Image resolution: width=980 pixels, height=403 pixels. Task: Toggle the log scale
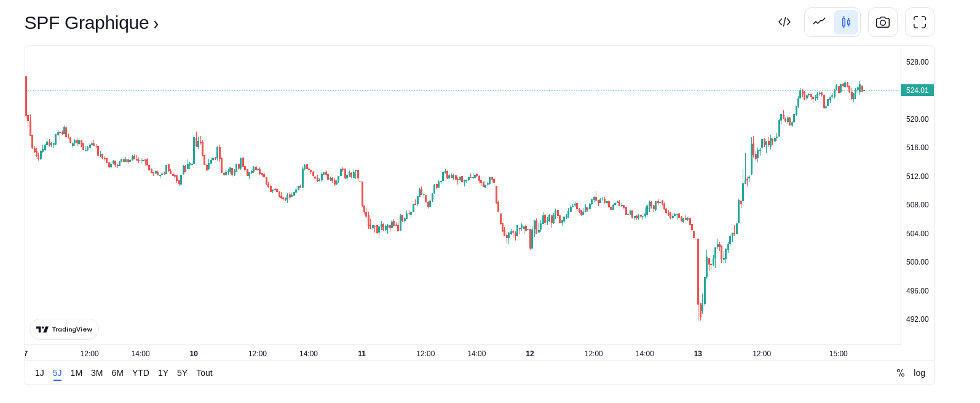pyautogui.click(x=919, y=373)
